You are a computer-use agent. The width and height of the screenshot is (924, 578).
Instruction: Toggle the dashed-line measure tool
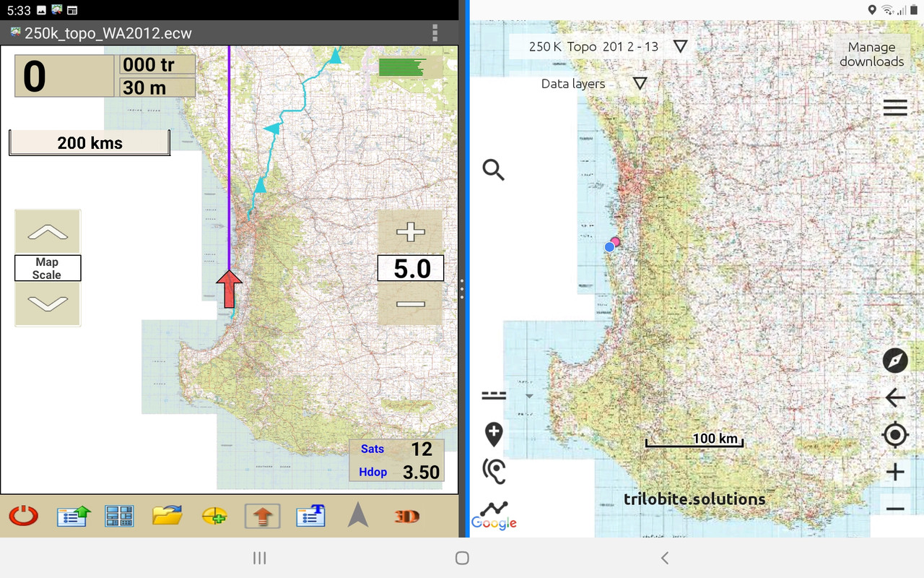coord(494,394)
